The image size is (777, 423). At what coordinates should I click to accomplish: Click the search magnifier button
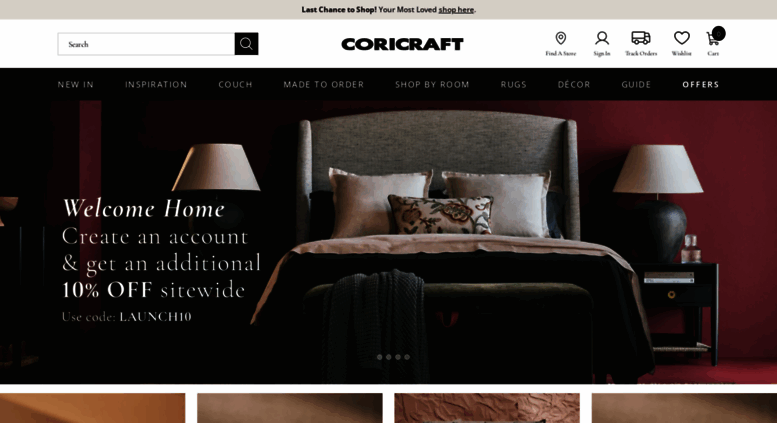coord(246,44)
